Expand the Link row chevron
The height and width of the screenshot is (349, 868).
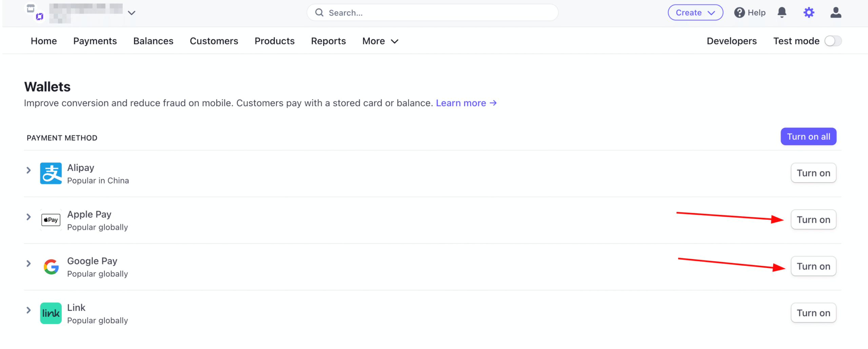[x=29, y=310]
